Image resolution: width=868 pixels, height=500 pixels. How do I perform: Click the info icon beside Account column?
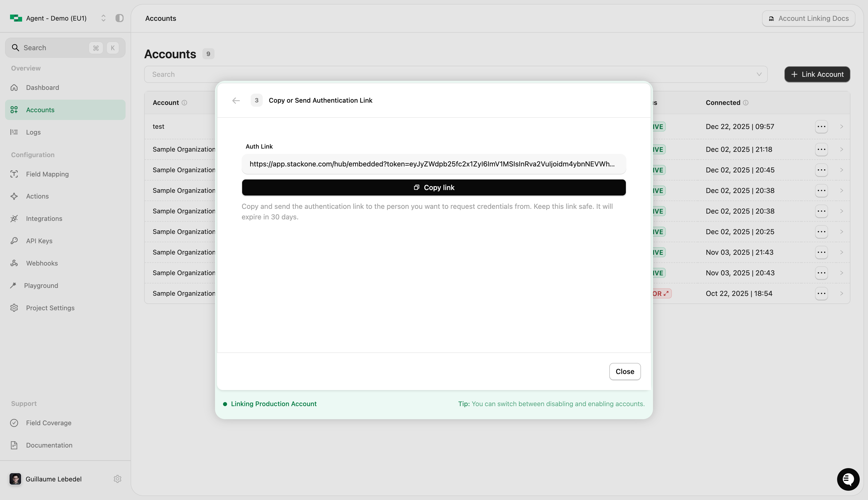coord(184,103)
